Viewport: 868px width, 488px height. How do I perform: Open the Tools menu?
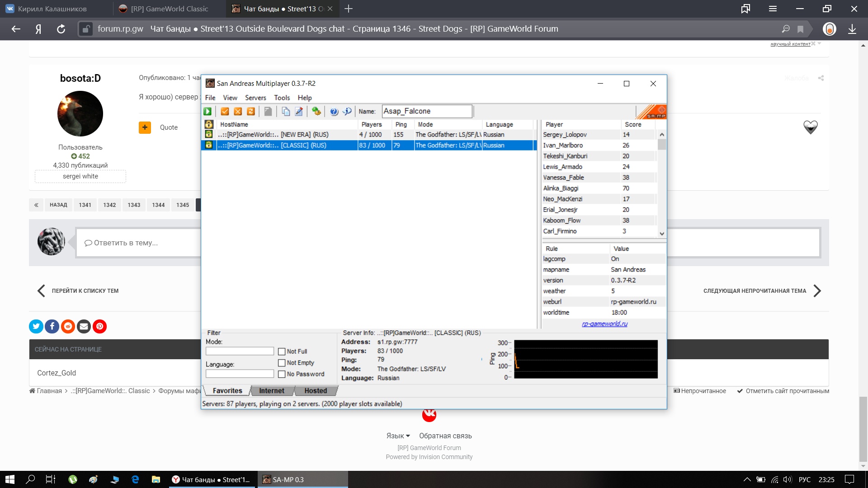282,98
